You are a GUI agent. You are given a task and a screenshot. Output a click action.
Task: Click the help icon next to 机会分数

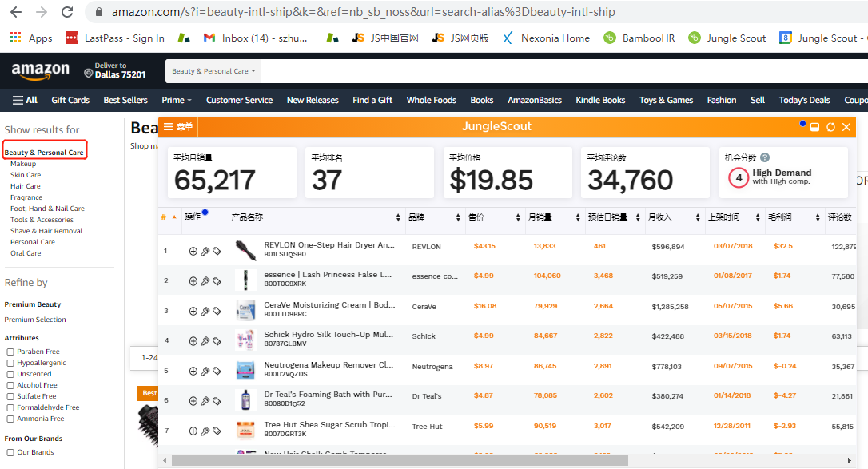[x=765, y=158]
